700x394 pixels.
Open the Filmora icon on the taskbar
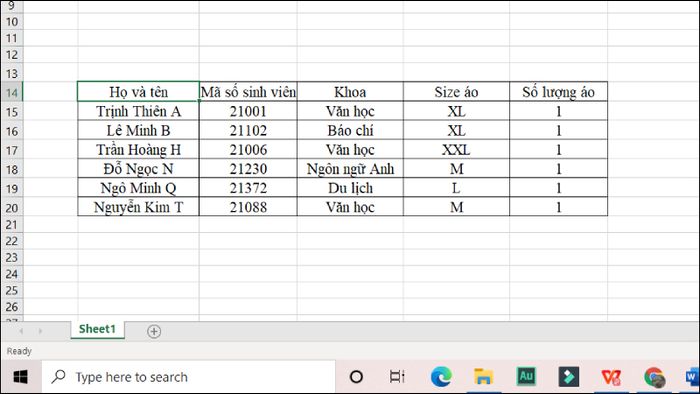click(569, 377)
